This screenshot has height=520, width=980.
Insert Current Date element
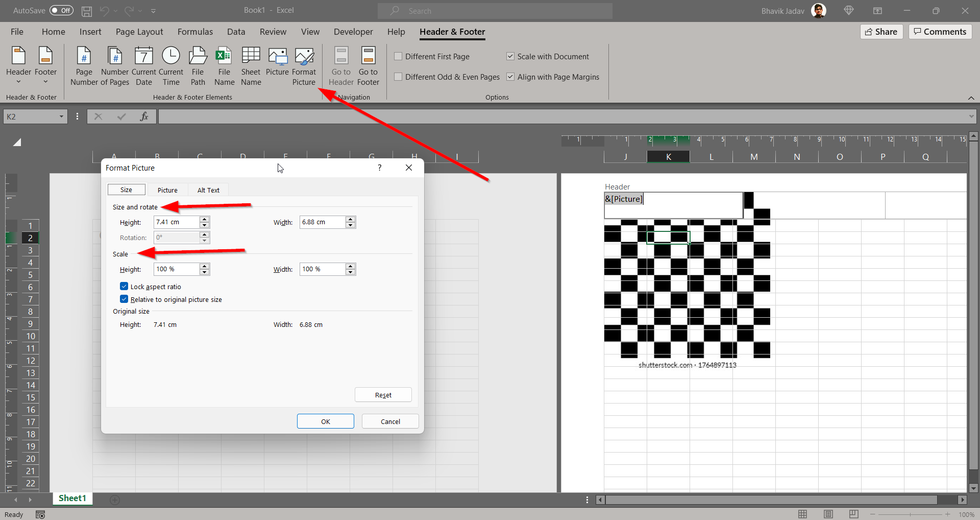[144, 66]
